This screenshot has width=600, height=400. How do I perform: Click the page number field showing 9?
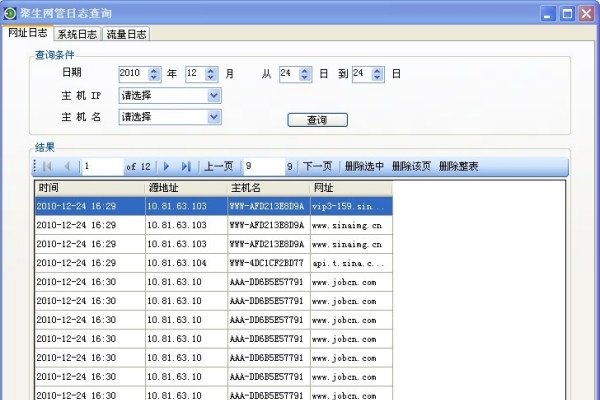point(264,166)
